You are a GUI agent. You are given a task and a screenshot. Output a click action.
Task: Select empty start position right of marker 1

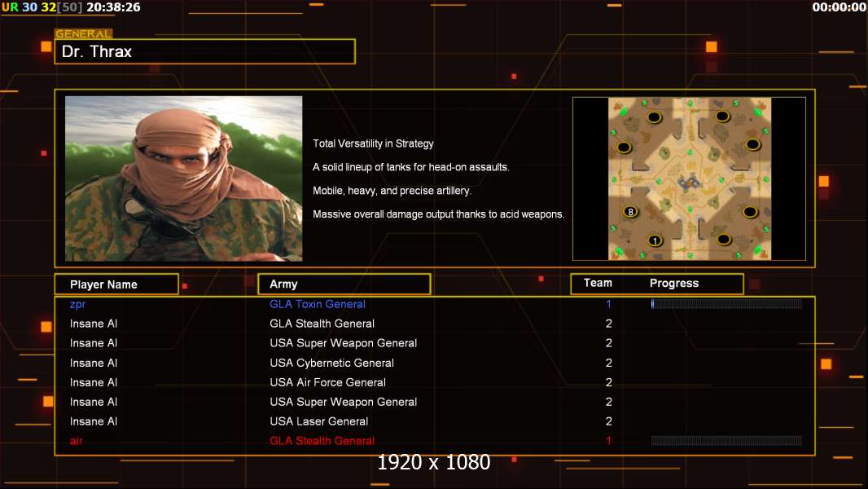coord(724,240)
